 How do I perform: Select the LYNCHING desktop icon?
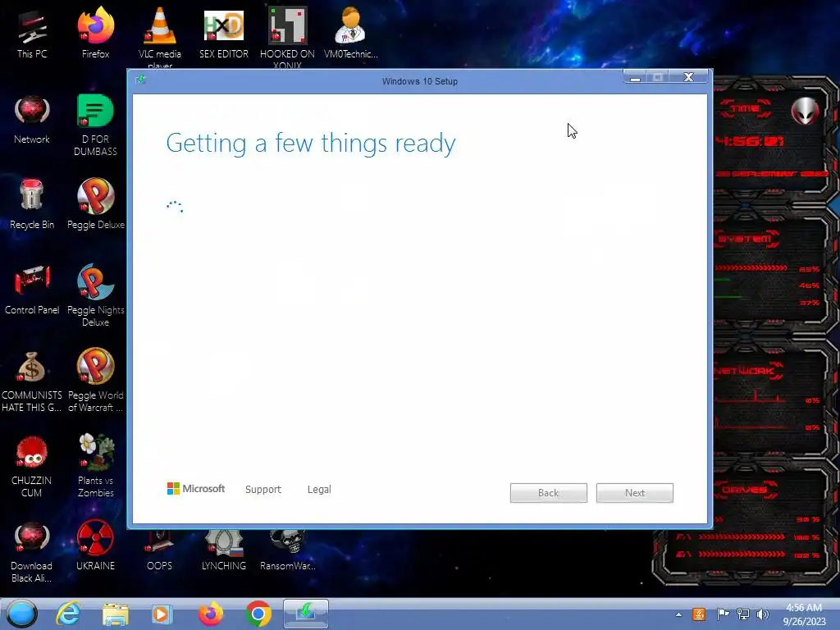[224, 550]
